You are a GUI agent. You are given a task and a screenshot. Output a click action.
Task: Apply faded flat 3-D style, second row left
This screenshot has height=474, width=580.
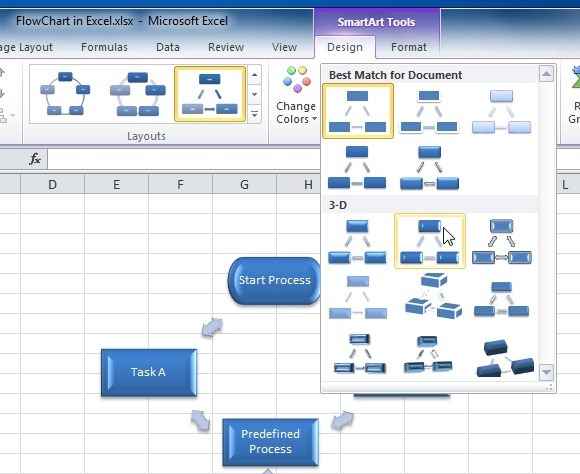357,297
